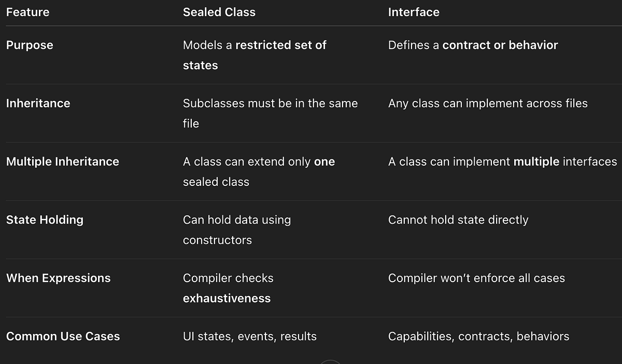Click the Interface column header
The height and width of the screenshot is (364, 622).
pos(414,12)
